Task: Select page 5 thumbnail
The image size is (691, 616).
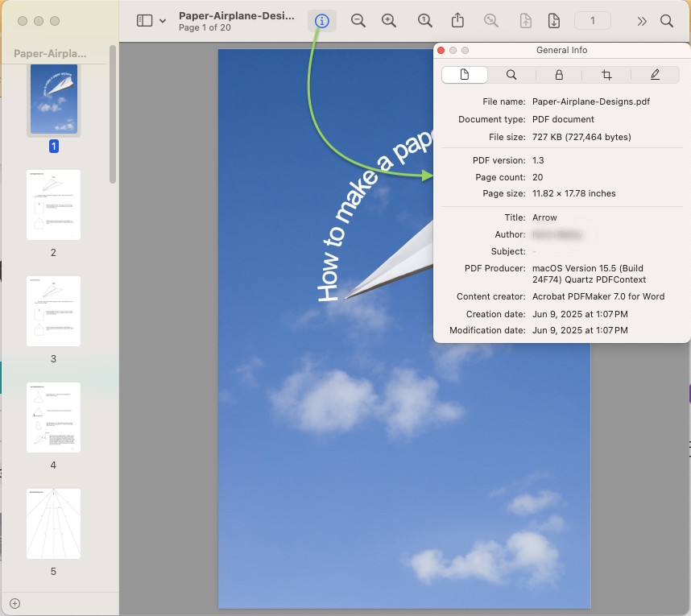Action: pyautogui.click(x=53, y=523)
